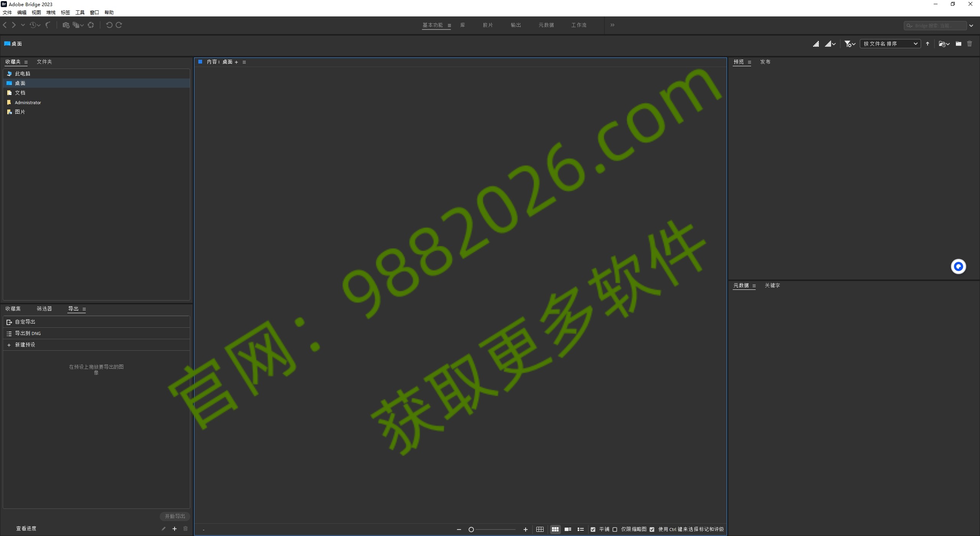The width and height of the screenshot is (980, 536).
Task: Switch to details view icon
Action: point(568,529)
